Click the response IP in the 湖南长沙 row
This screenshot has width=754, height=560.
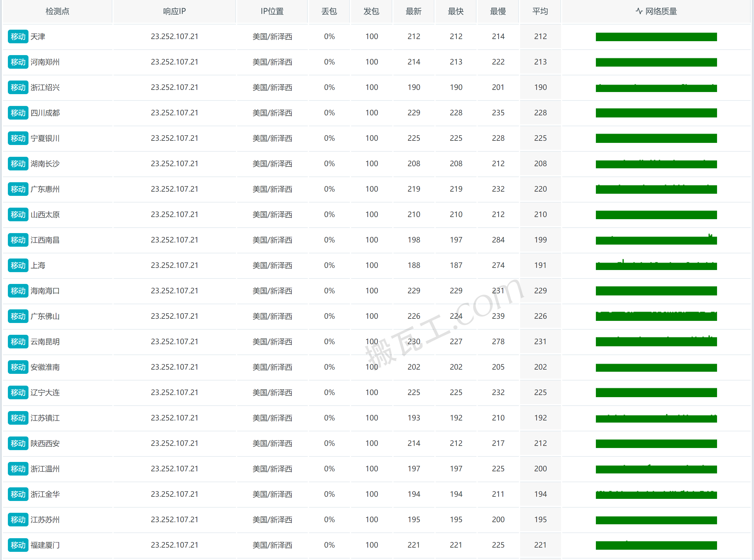(174, 164)
